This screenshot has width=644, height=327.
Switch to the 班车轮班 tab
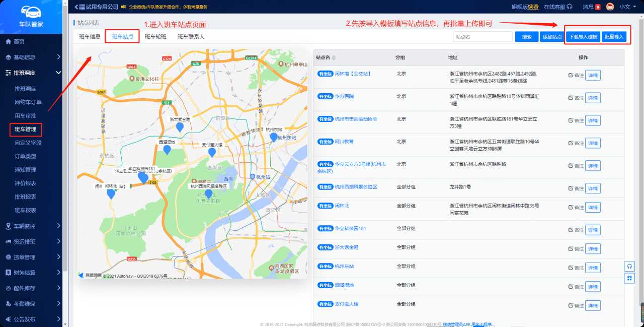pos(155,37)
